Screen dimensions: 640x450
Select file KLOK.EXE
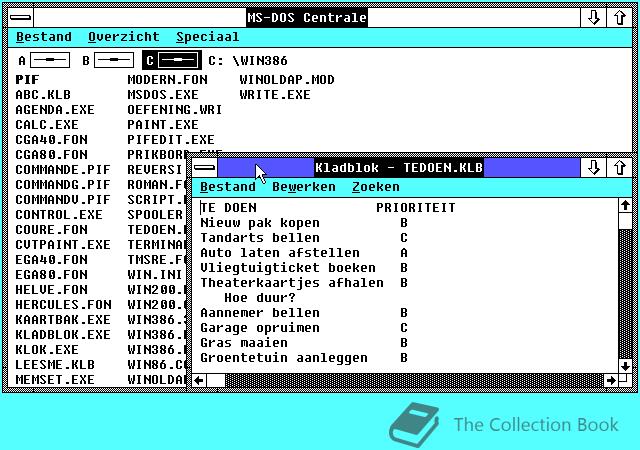47,350
